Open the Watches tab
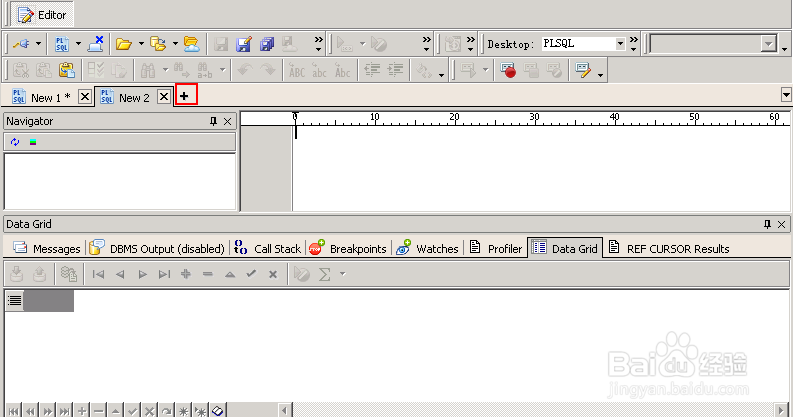This screenshot has height=417, width=793. click(x=427, y=248)
